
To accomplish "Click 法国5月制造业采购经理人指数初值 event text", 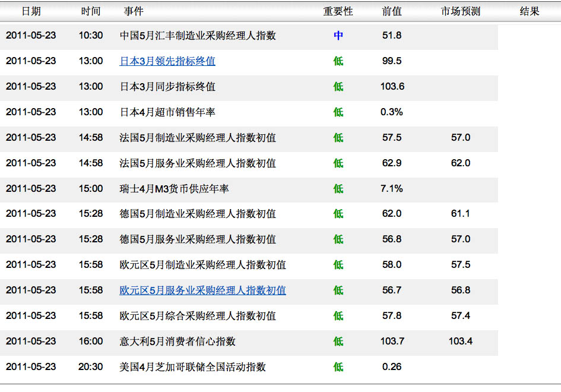I will click(198, 137).
